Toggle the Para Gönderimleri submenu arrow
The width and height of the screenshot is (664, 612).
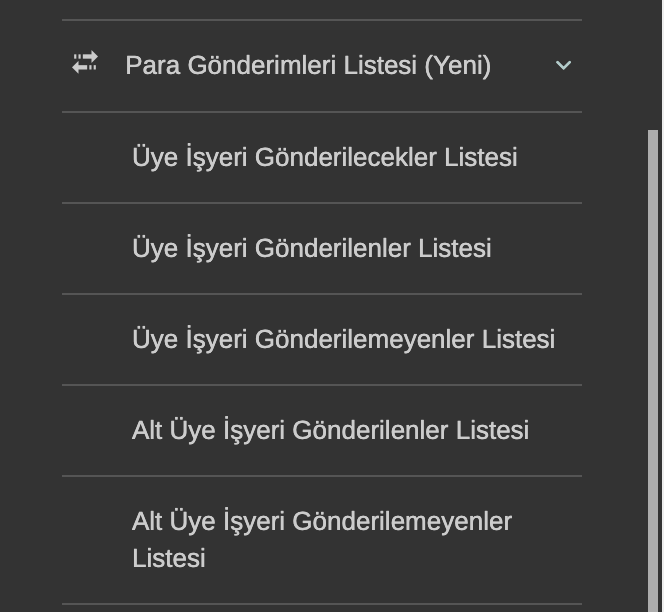[563, 66]
